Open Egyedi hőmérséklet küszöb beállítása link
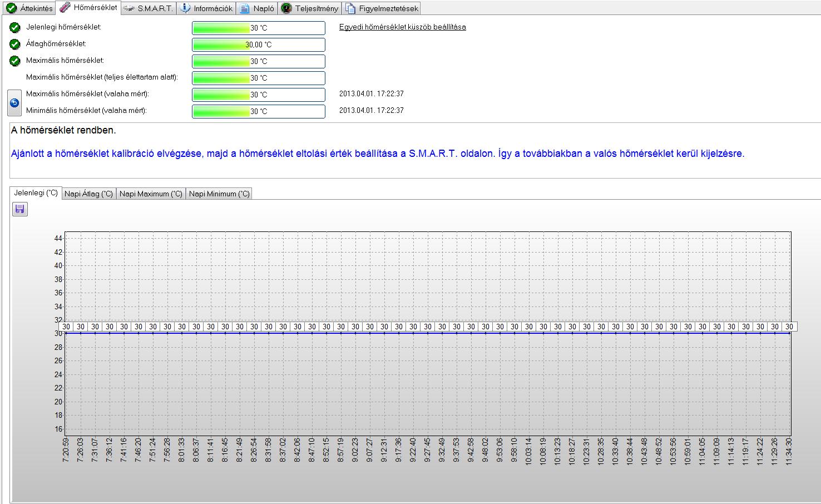Screen dimensions: 821x504 (x=403, y=27)
